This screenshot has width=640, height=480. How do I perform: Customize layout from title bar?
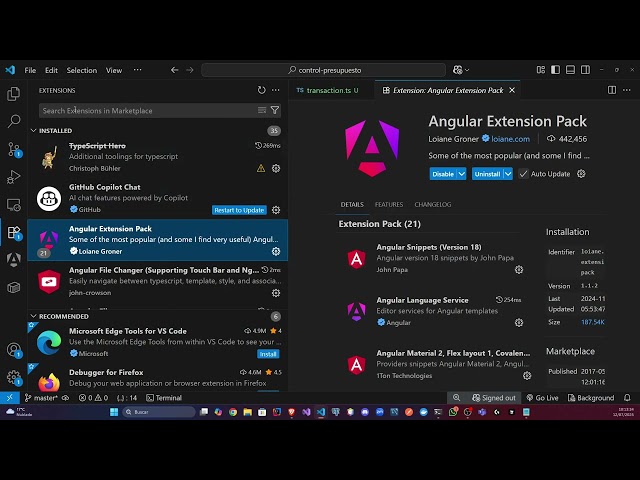tap(541, 70)
